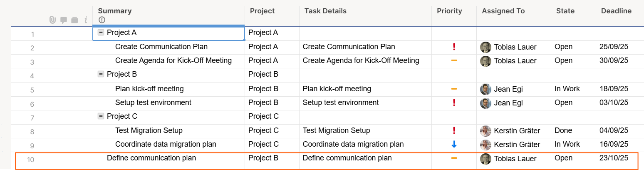
Task: Click Jean Egi avatar on Plan kick-off meeting row
Action: click(485, 89)
